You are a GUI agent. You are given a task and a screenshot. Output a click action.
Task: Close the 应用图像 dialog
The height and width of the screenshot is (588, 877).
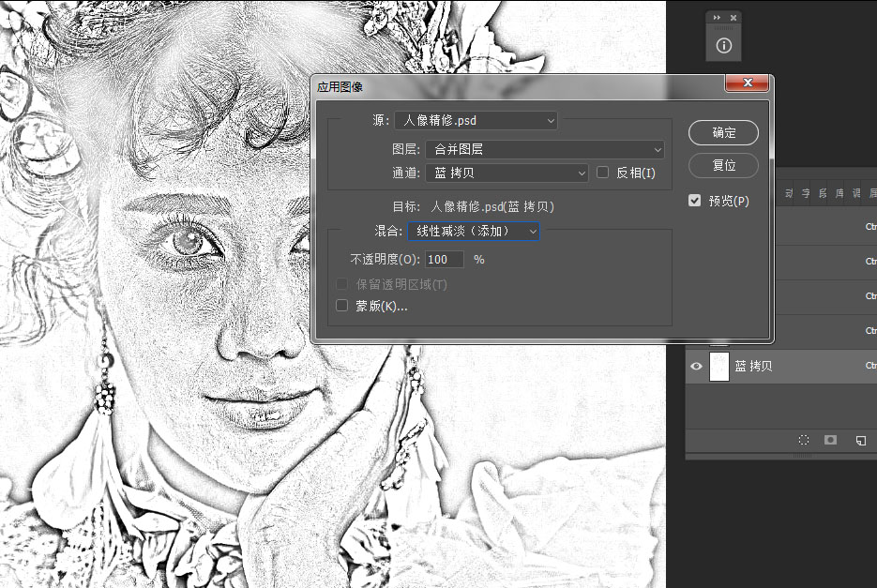748,83
